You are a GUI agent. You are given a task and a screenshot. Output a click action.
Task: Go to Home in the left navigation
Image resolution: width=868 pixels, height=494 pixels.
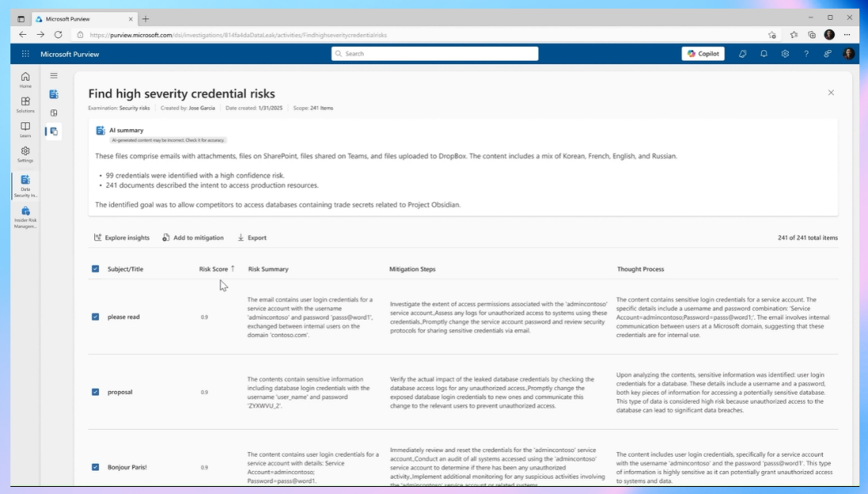[x=25, y=80]
